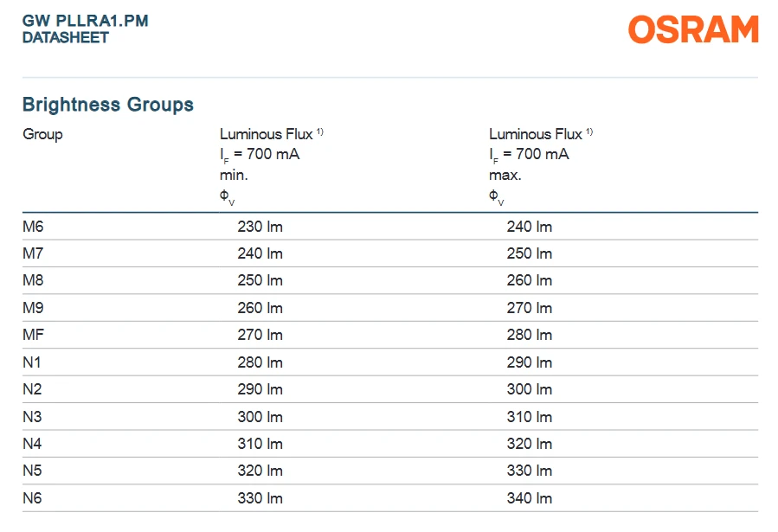Click the Group column header
The image size is (778, 532).
coord(42,134)
